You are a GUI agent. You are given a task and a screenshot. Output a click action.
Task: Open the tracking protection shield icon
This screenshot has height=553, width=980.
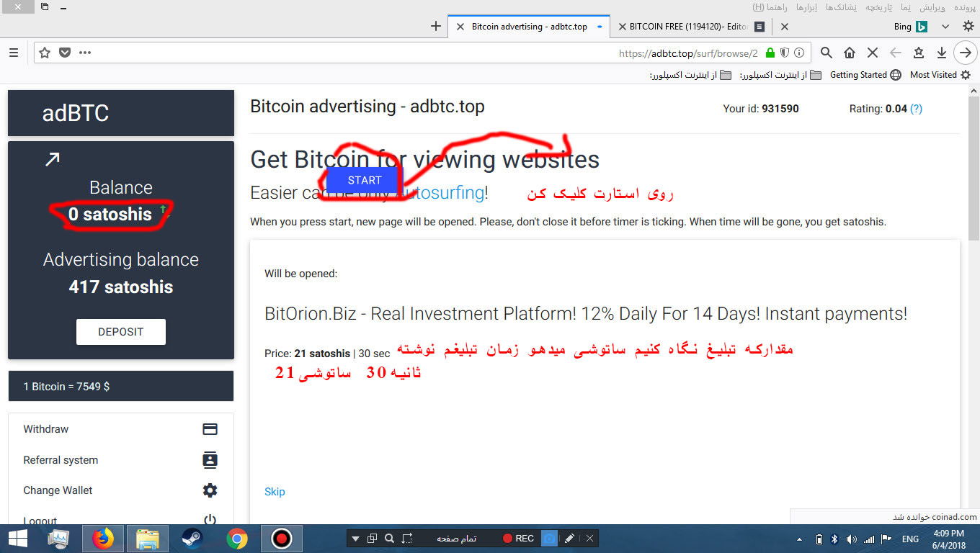(x=785, y=53)
